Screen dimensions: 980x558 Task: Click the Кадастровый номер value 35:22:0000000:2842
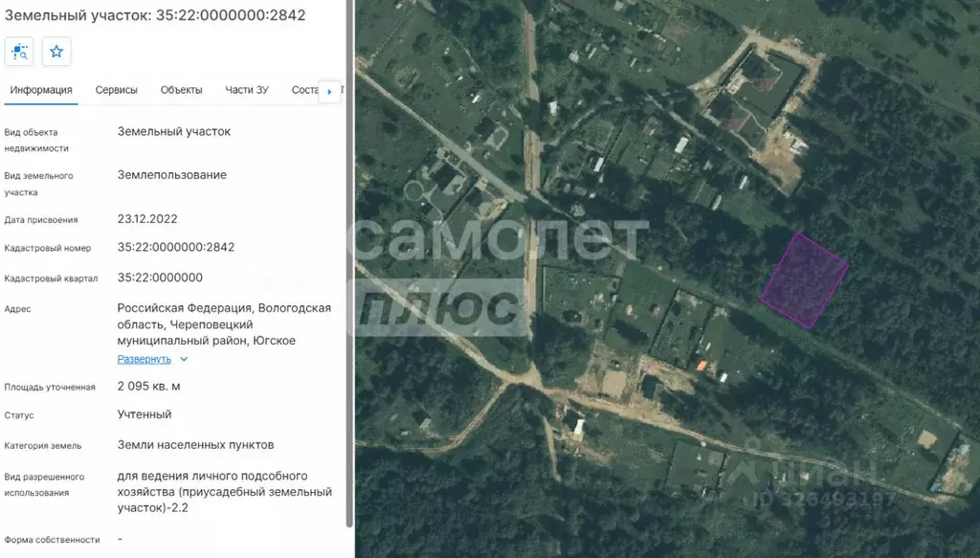click(x=175, y=247)
